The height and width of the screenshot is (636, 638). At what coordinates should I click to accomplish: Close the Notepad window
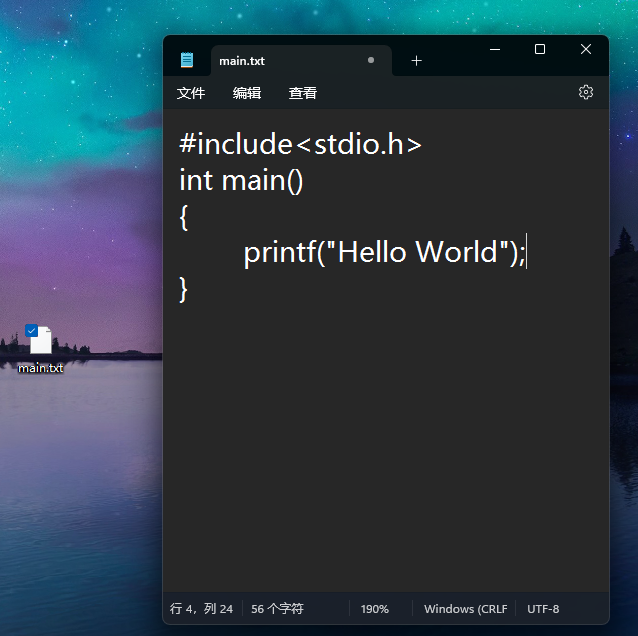tap(586, 49)
